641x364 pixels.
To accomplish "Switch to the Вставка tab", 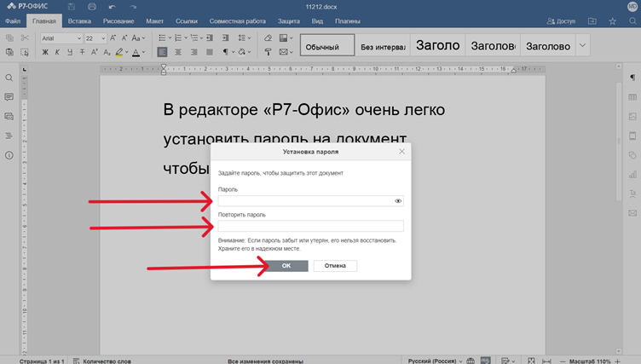I will click(x=79, y=20).
